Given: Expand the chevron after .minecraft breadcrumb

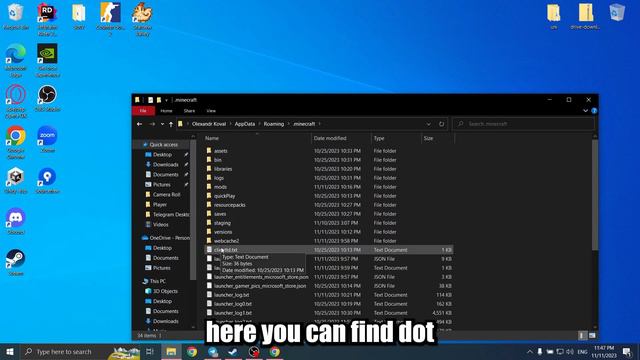Looking at the screenshot, I should [320, 124].
